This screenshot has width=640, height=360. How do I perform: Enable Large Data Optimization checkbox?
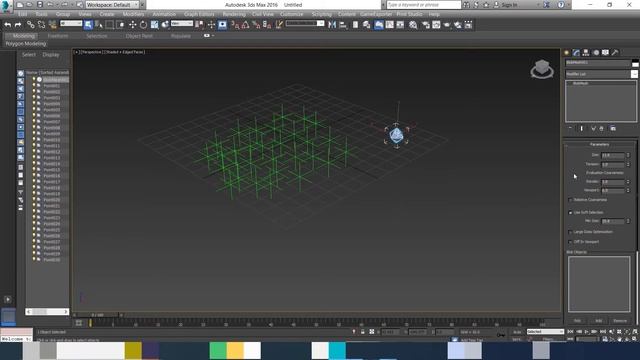(570, 232)
